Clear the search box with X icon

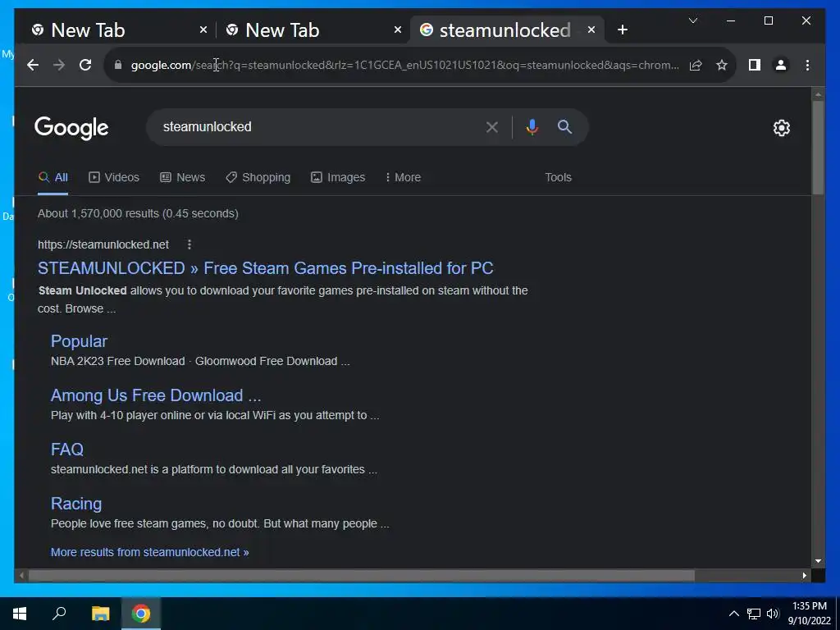492,127
